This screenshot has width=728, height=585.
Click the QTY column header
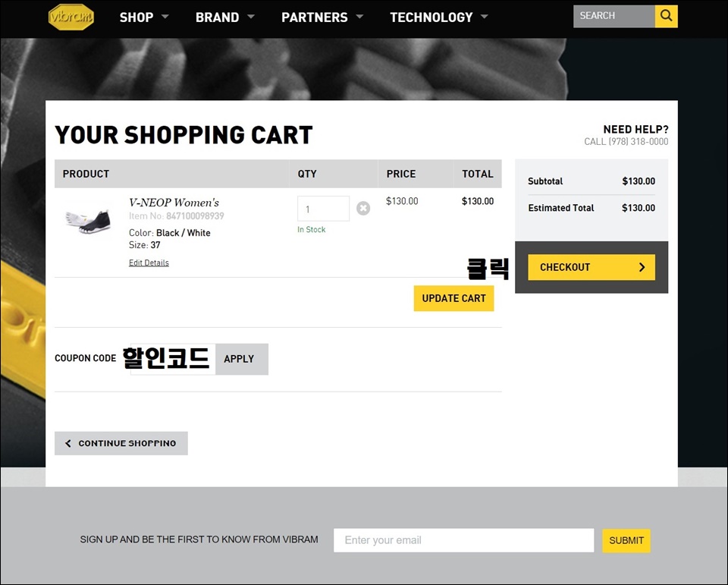(x=307, y=174)
